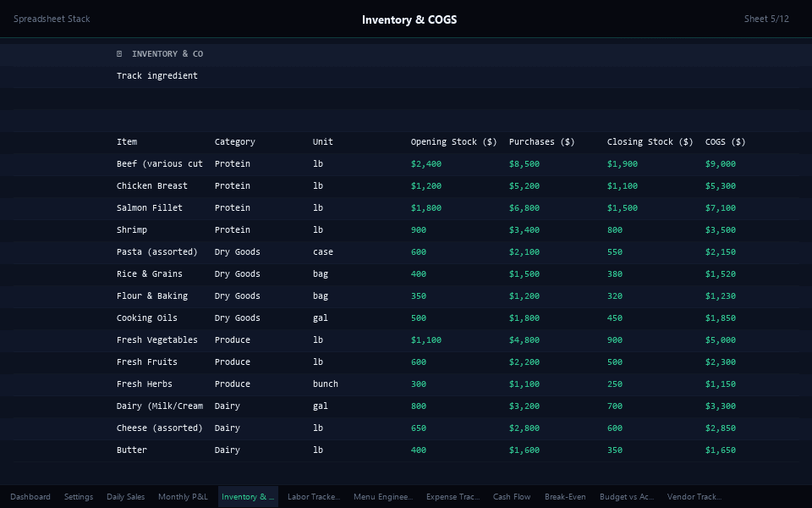
Task: Open the Vendor Tracker sheet
Action: click(694, 497)
